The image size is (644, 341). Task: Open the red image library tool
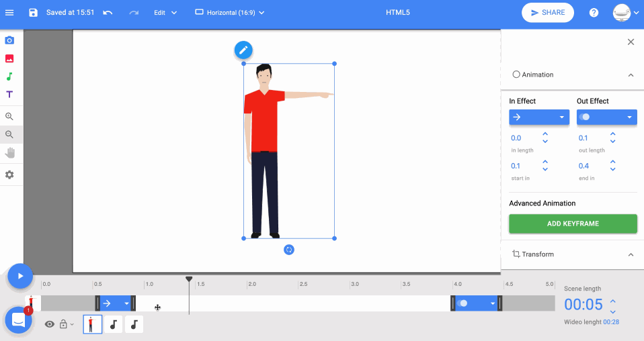coord(9,58)
